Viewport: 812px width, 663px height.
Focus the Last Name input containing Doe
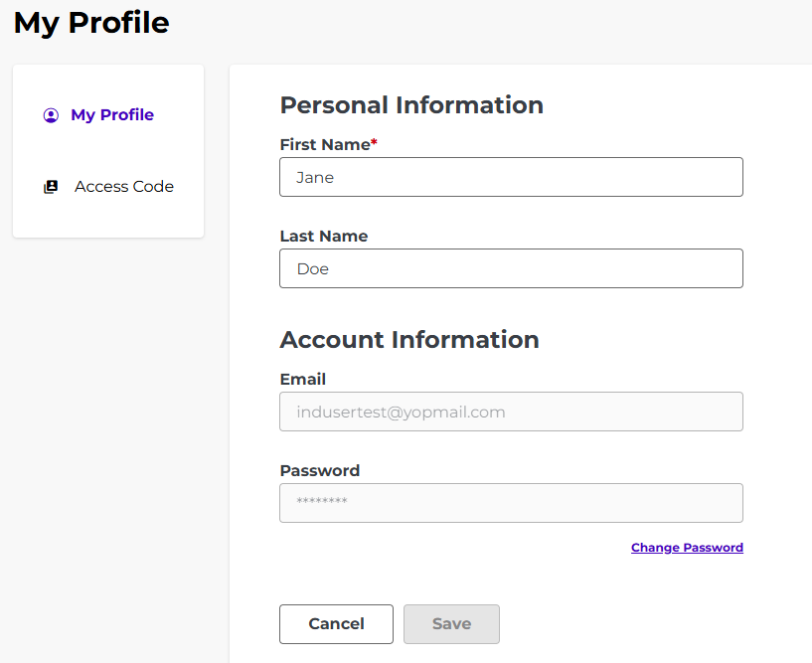(511, 268)
